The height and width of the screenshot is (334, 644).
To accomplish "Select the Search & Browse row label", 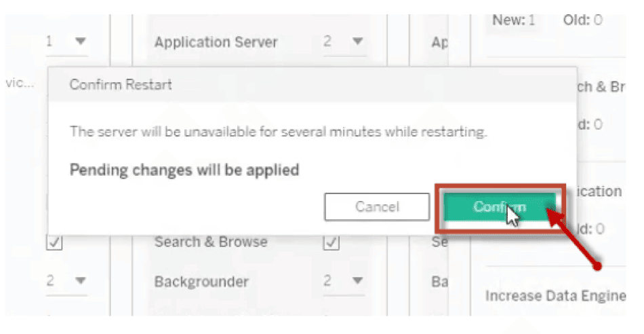I will 210,242.
